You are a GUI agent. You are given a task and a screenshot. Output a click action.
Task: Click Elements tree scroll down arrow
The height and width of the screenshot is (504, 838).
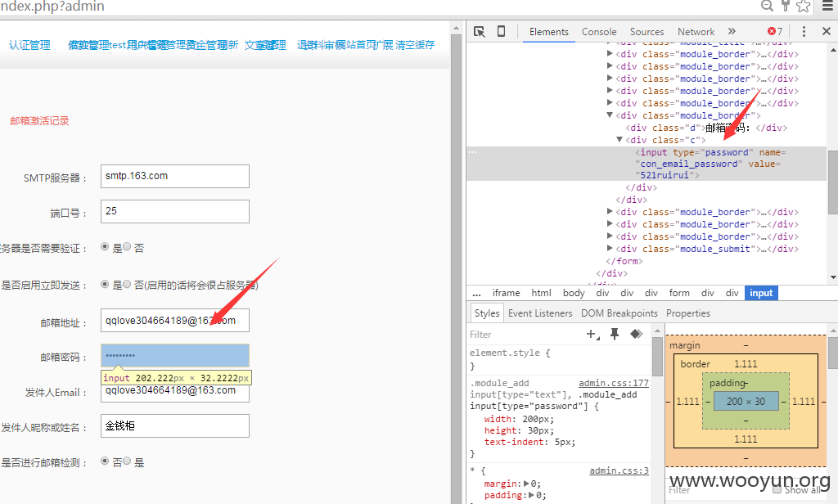coord(833,277)
